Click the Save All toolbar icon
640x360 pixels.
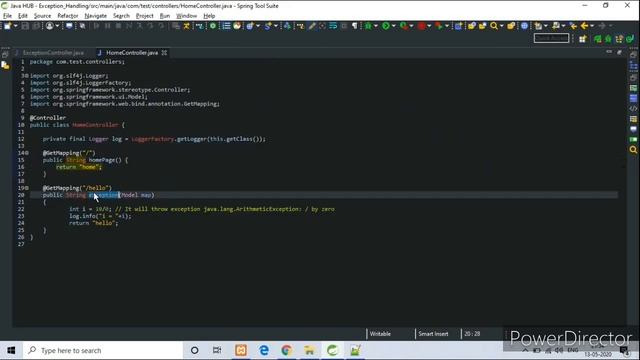[36, 26]
